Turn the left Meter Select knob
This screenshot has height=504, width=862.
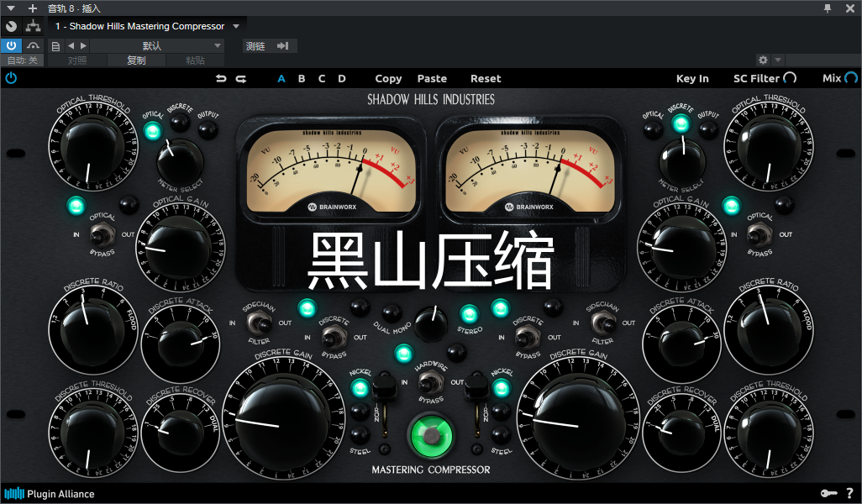pos(180,160)
